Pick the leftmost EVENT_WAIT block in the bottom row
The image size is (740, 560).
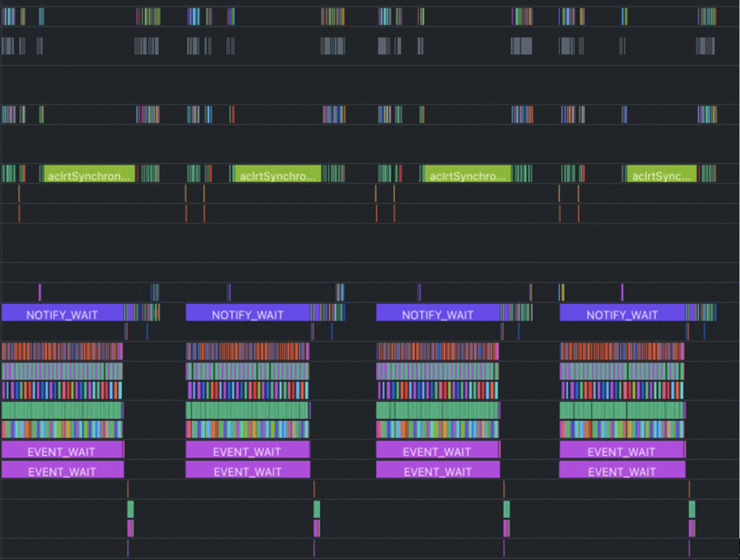pyautogui.click(x=63, y=470)
